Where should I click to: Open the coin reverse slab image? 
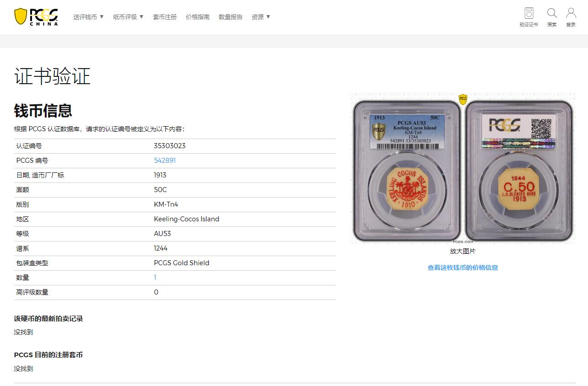(519, 170)
